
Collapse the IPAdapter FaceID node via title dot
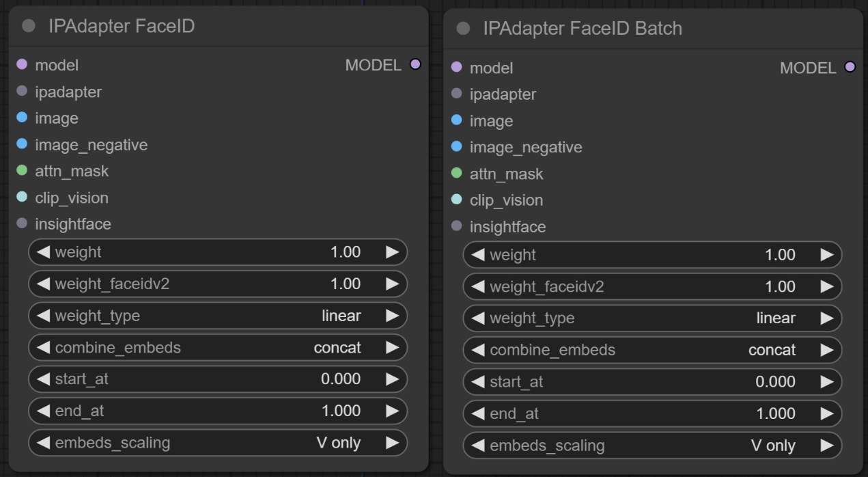click(29, 27)
